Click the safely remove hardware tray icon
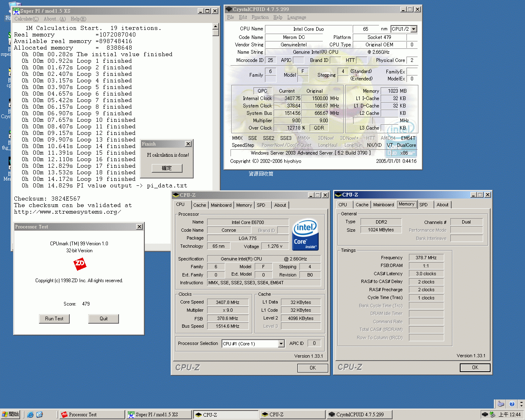 493,415
